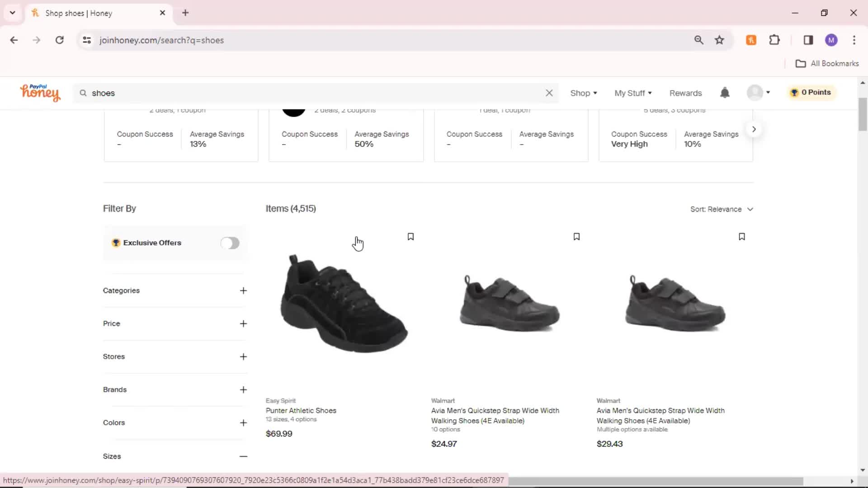Toggle Exclusive Offers switch

tap(230, 243)
